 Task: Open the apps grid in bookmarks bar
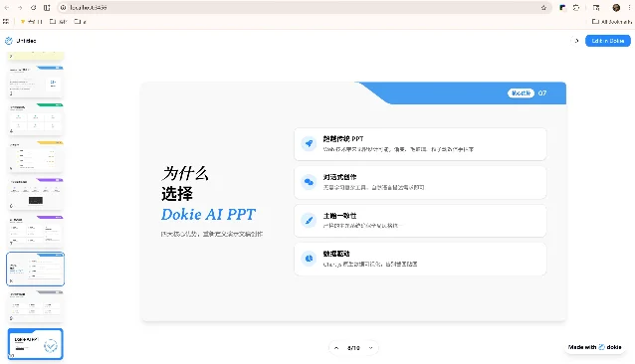coord(6,22)
